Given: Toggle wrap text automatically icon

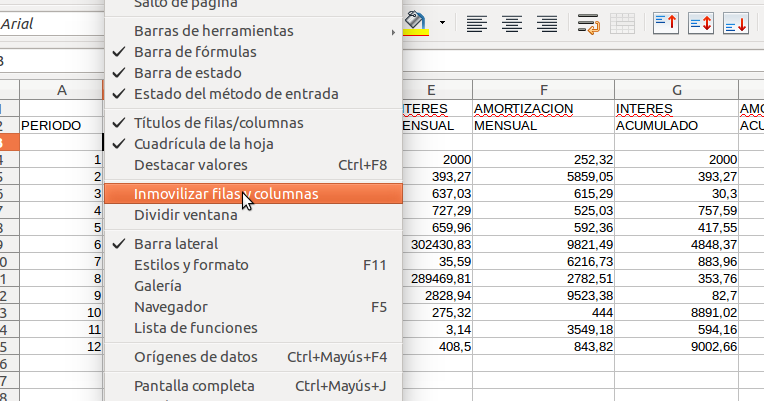Looking at the screenshot, I should pyautogui.click(x=588, y=23).
